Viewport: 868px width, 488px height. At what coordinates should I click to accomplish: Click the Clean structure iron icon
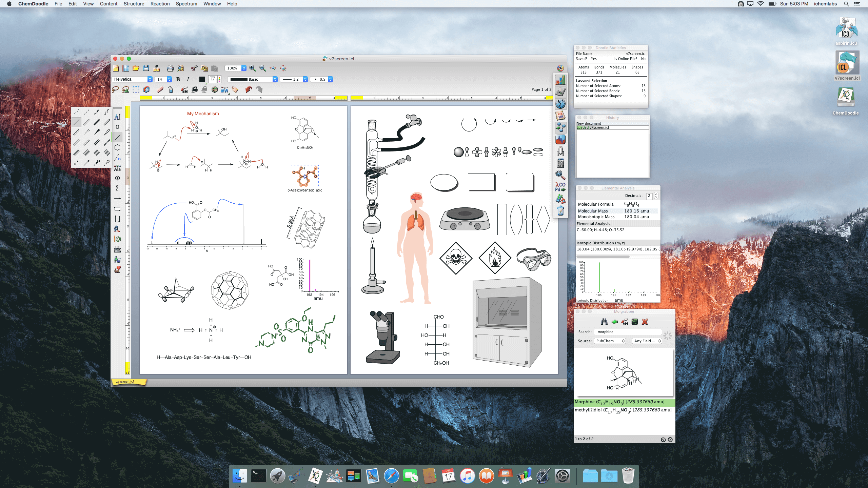(x=194, y=90)
